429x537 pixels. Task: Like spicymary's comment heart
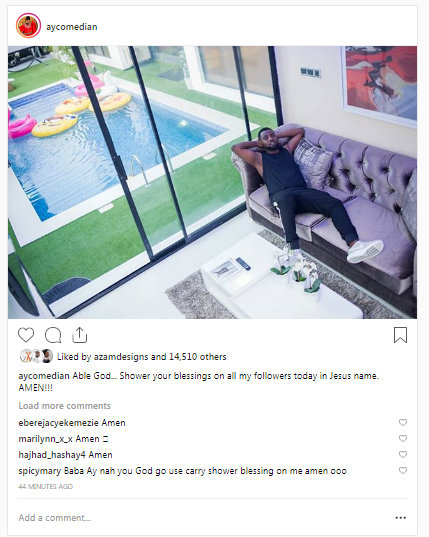(x=403, y=471)
